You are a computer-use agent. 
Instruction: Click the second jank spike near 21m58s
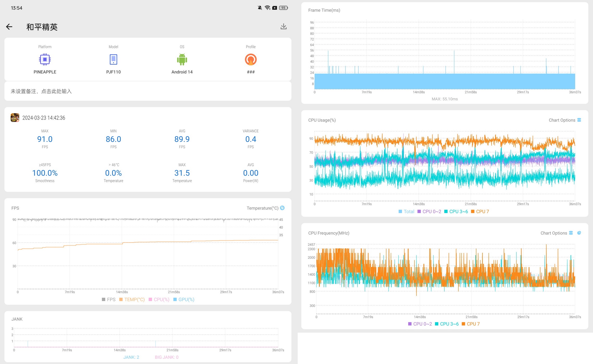tap(156, 344)
